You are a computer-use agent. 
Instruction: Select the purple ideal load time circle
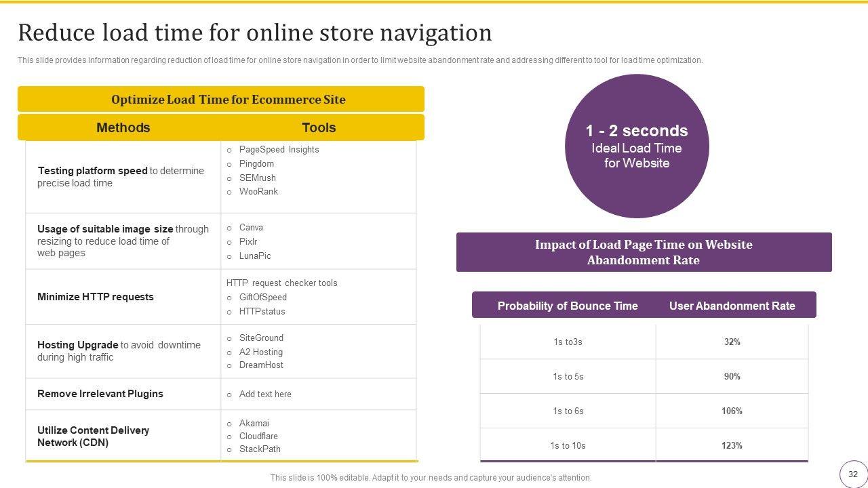[x=637, y=146]
